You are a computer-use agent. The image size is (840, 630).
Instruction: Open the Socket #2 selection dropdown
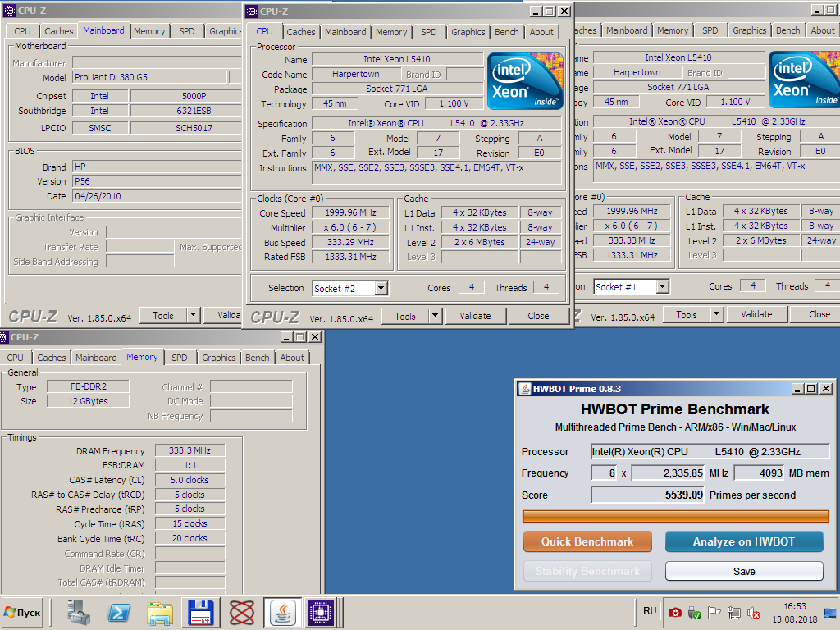pyautogui.click(x=381, y=288)
